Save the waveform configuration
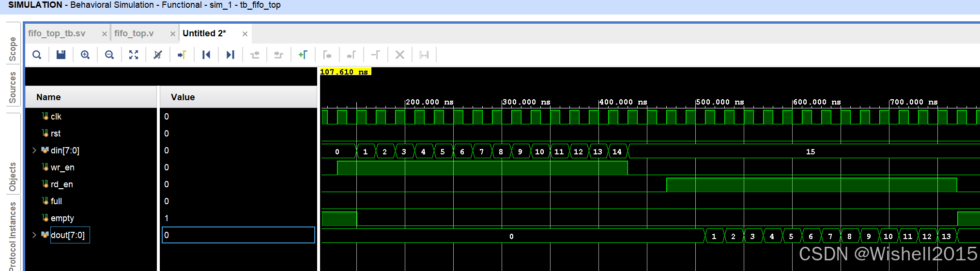 [x=61, y=55]
